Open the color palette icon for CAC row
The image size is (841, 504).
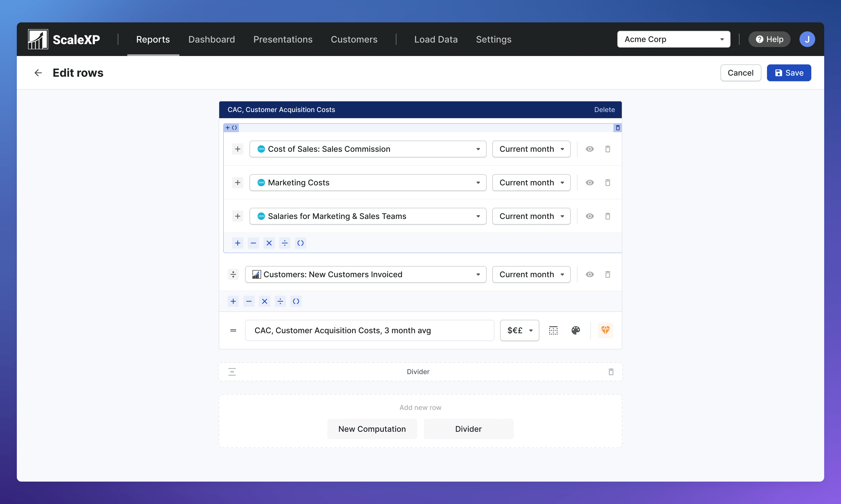pyautogui.click(x=576, y=330)
